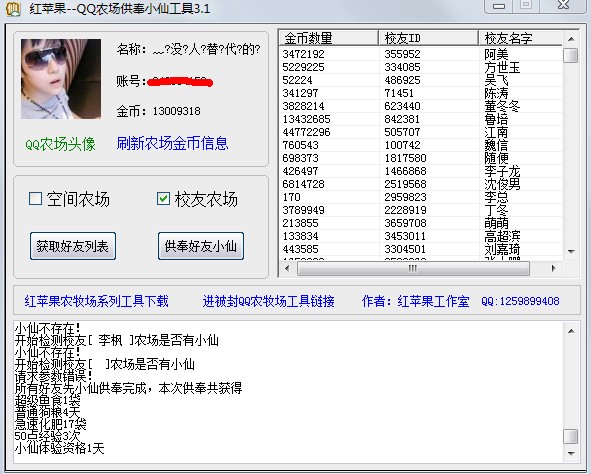Sort by 校友名字 column header
Screen dimensions: 591x474
[521, 38]
